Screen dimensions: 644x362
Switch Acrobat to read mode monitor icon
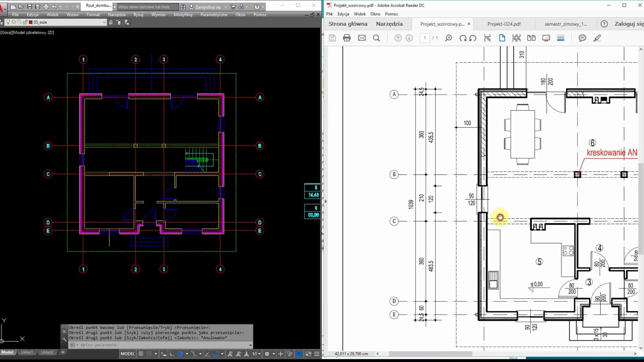(x=546, y=38)
